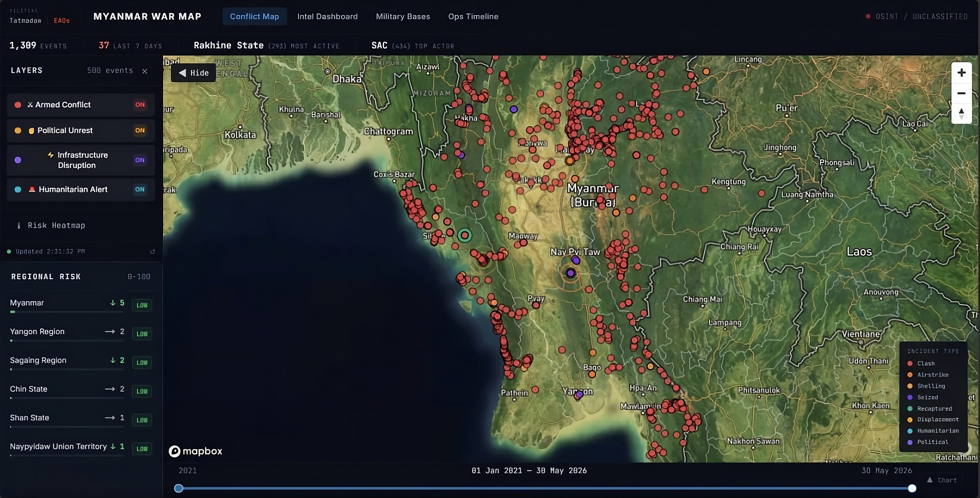The height and width of the screenshot is (498, 980).
Task: Click the timeline slider's right end handle
Action: [x=912, y=488]
